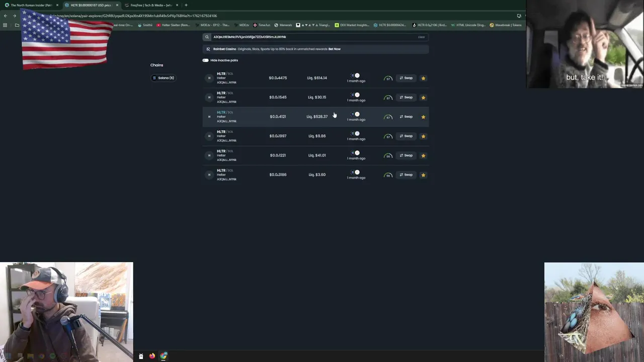Image resolution: width=644 pixels, height=362 pixels.
Task: HLTR token logo in the $9.86 row
Action: click(209, 136)
